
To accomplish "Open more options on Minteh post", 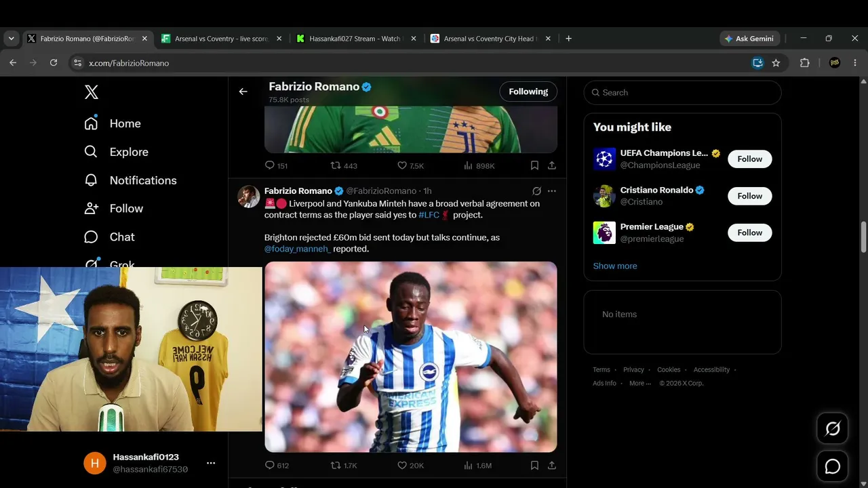I will pyautogui.click(x=552, y=191).
